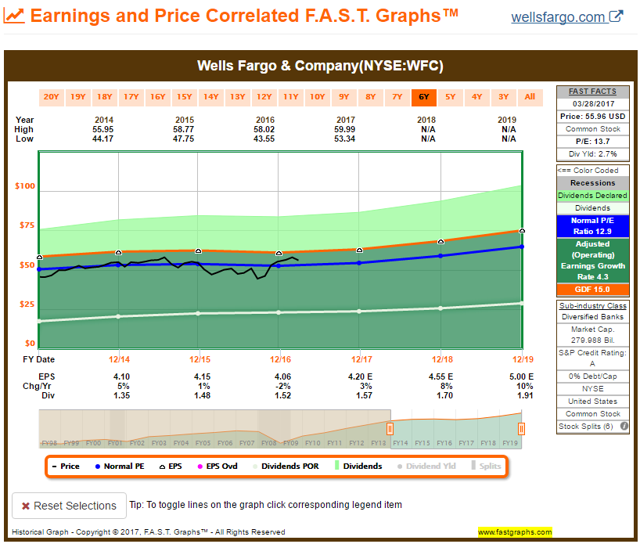
Task: Select the 18Y time range tab
Action: pos(104,97)
